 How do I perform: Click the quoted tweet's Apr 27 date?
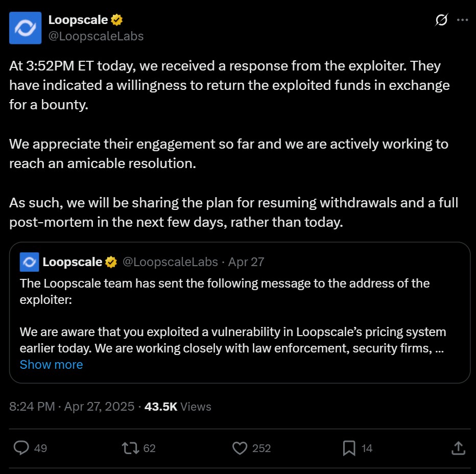246,262
